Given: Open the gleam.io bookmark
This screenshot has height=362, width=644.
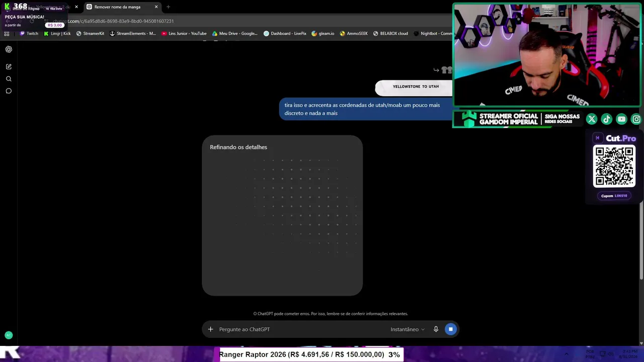Looking at the screenshot, I should 323,34.
